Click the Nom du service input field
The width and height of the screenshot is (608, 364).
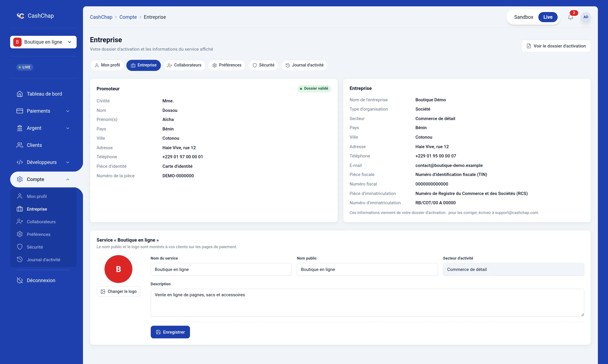[221, 269]
